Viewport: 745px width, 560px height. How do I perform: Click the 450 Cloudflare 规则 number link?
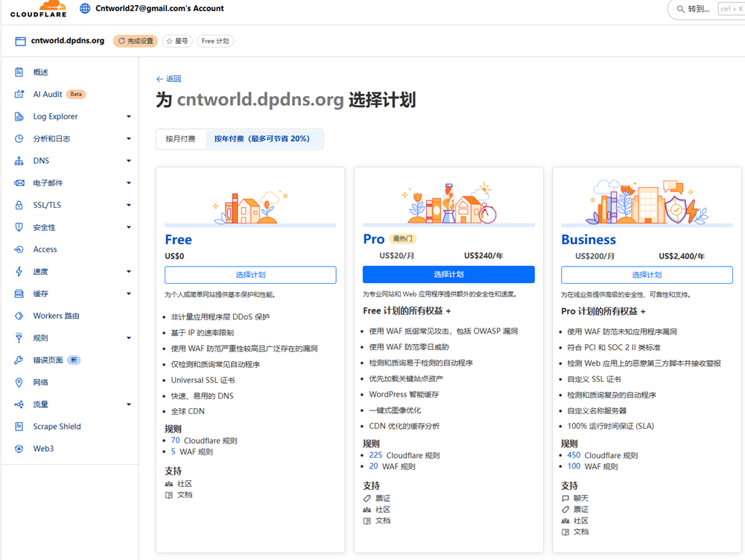pyautogui.click(x=574, y=455)
